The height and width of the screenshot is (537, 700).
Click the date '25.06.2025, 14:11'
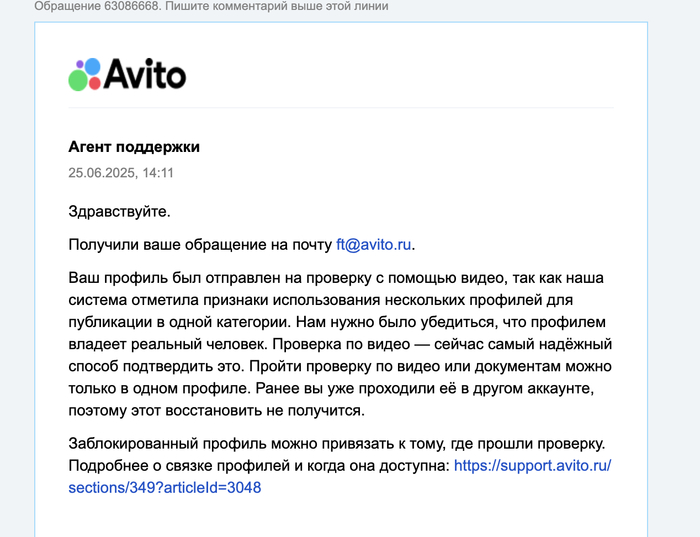click(121, 173)
